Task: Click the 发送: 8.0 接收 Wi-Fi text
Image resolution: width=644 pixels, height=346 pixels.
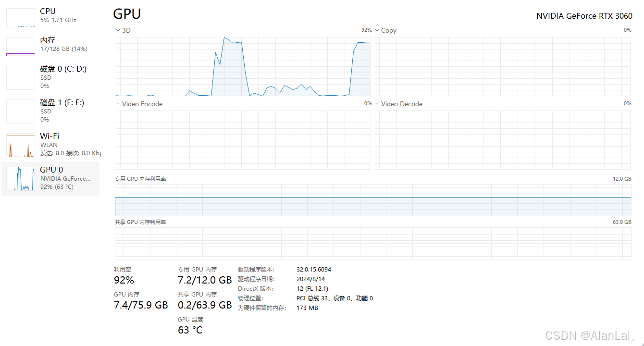Action: (70, 153)
